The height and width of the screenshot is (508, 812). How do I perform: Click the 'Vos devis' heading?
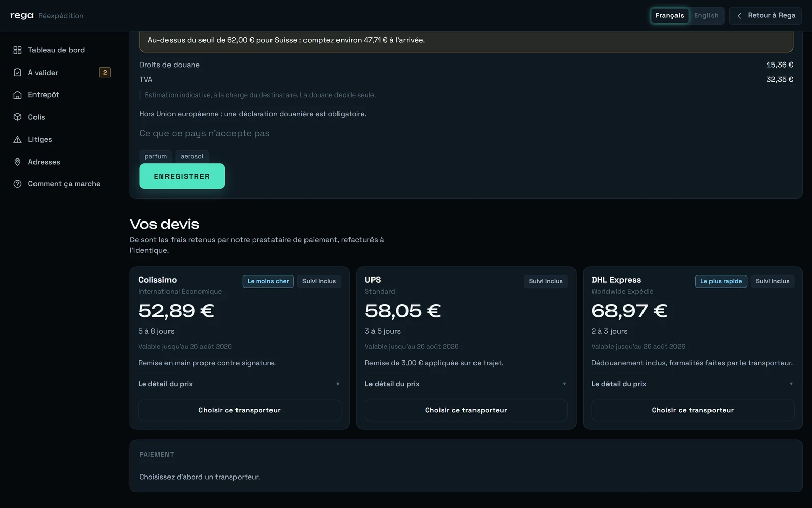click(x=164, y=224)
